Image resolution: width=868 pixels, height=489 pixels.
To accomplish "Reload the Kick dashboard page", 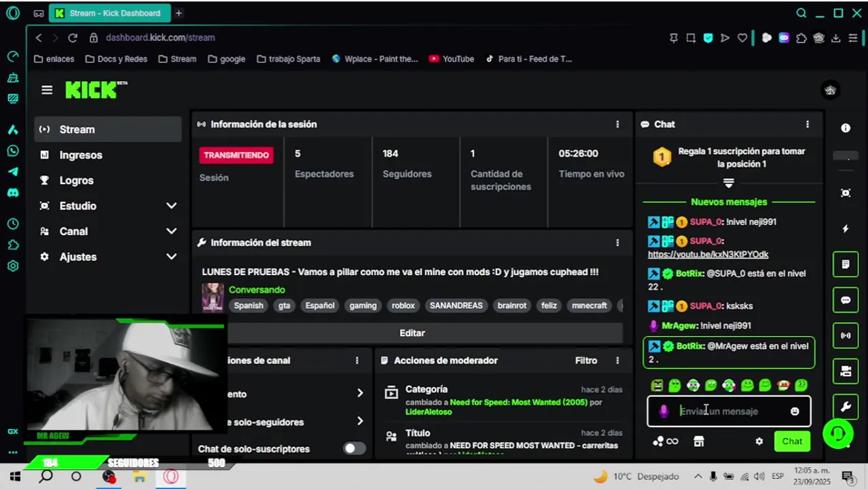I will pyautogui.click(x=73, y=38).
